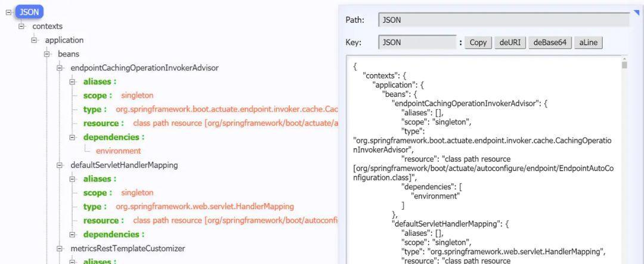Select the beans tree item

click(69, 54)
